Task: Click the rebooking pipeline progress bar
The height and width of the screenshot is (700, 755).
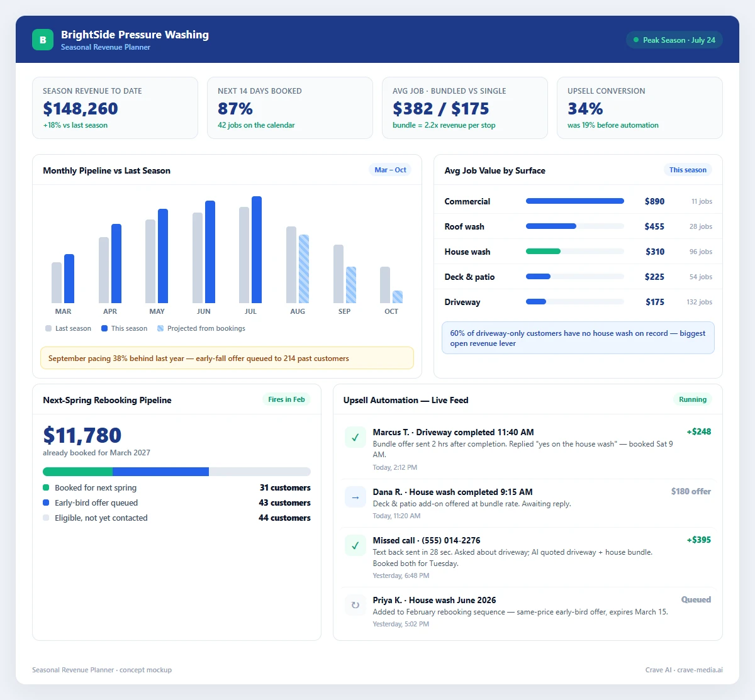Action: [x=177, y=472]
